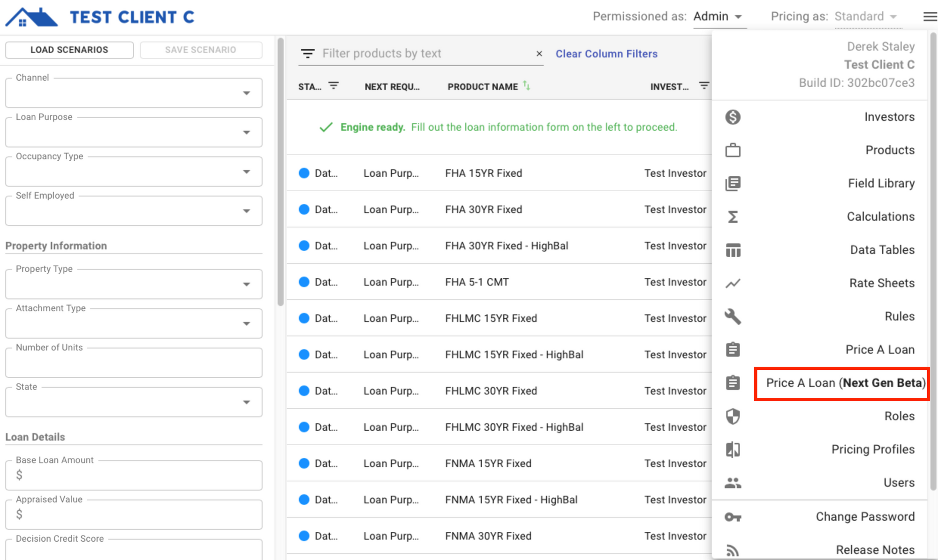Click the Next Gen Beta clipboard icon
938x560 pixels.
tap(733, 383)
